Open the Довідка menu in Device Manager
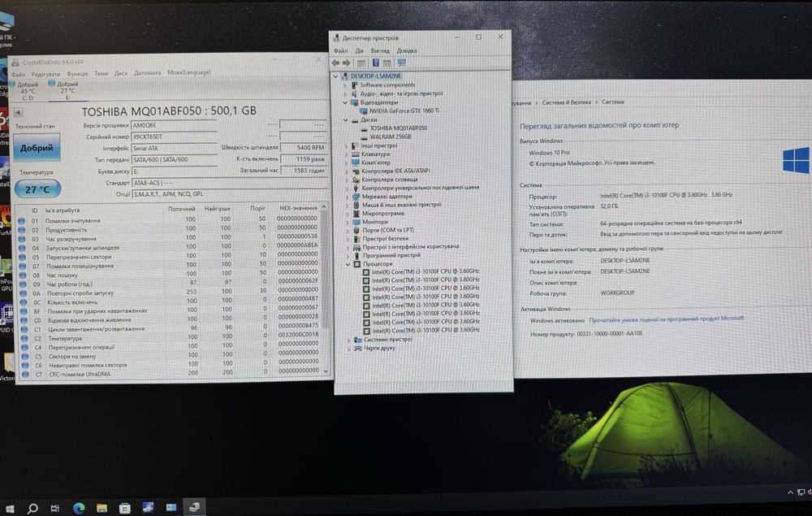This screenshot has width=812, height=516. 407,50
